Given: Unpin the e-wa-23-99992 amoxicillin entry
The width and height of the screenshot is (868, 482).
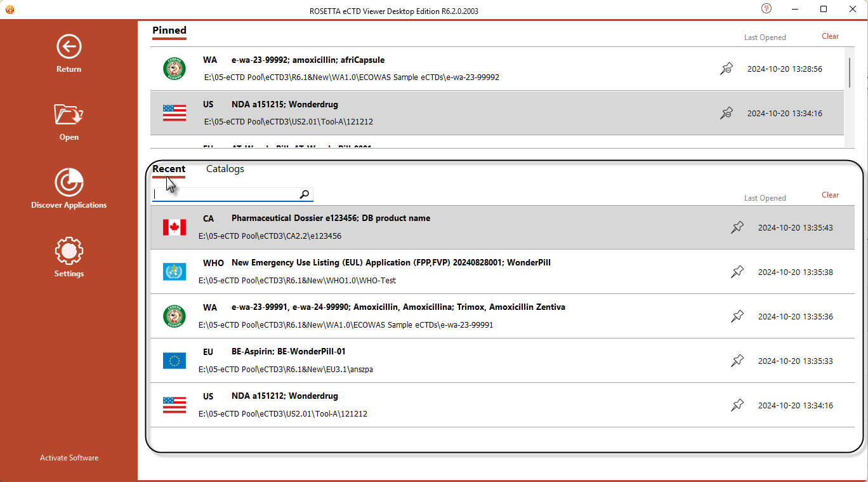Looking at the screenshot, I should click(727, 69).
